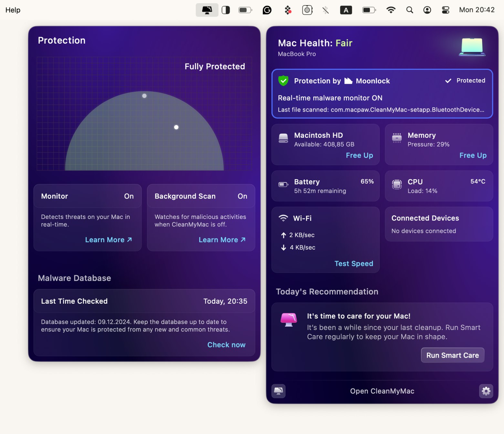The width and height of the screenshot is (504, 434).
Task: Click the 'Last file scanned' line
Action: coord(381,110)
